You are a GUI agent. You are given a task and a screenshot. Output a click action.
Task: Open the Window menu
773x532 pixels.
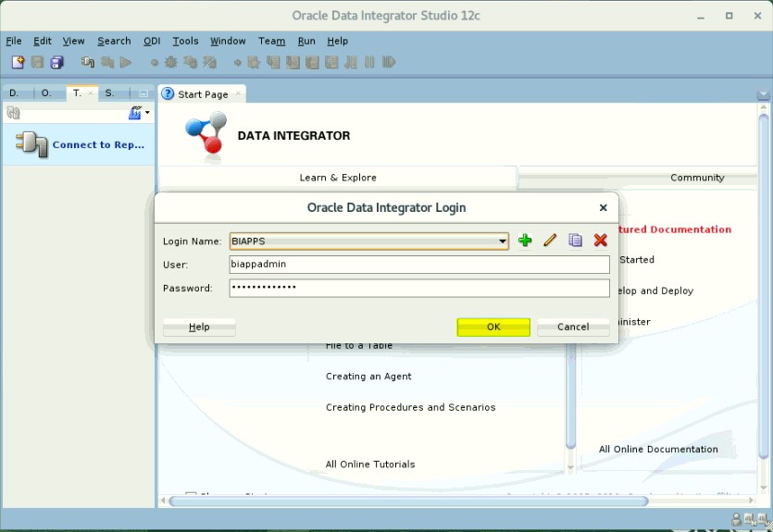tap(228, 41)
